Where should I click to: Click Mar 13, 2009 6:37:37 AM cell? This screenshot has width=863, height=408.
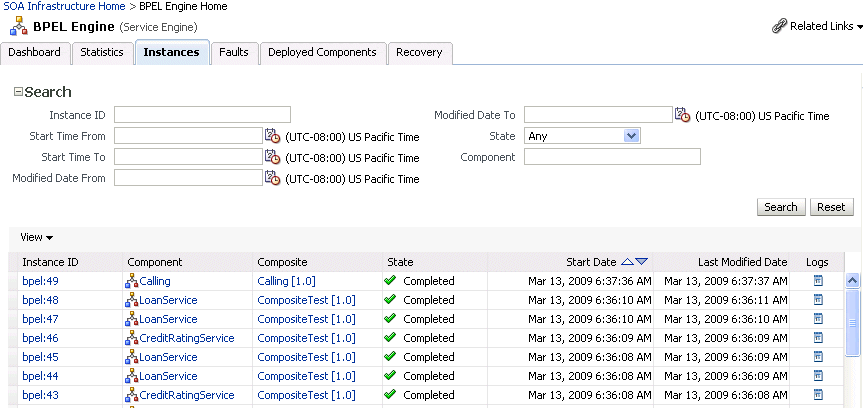click(x=725, y=281)
